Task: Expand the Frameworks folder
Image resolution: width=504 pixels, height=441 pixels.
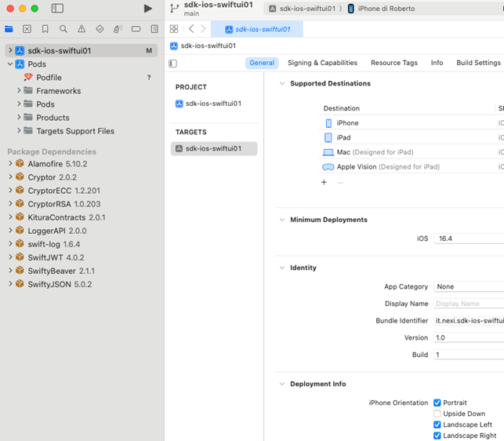Action: [19, 90]
